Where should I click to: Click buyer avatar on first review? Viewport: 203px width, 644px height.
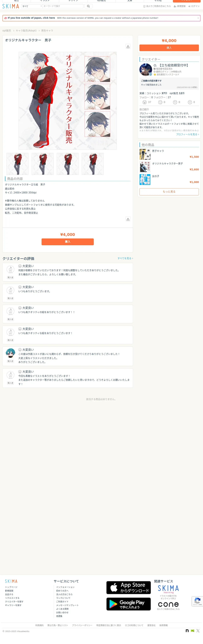[x=10, y=270]
